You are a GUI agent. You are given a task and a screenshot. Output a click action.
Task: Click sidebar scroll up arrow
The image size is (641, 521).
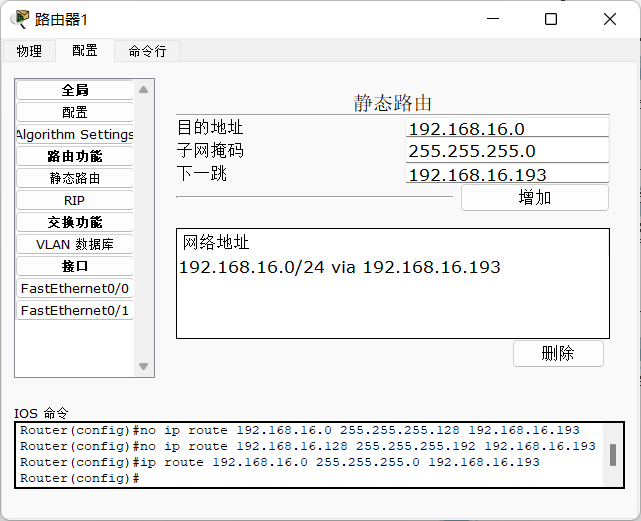pyautogui.click(x=143, y=90)
